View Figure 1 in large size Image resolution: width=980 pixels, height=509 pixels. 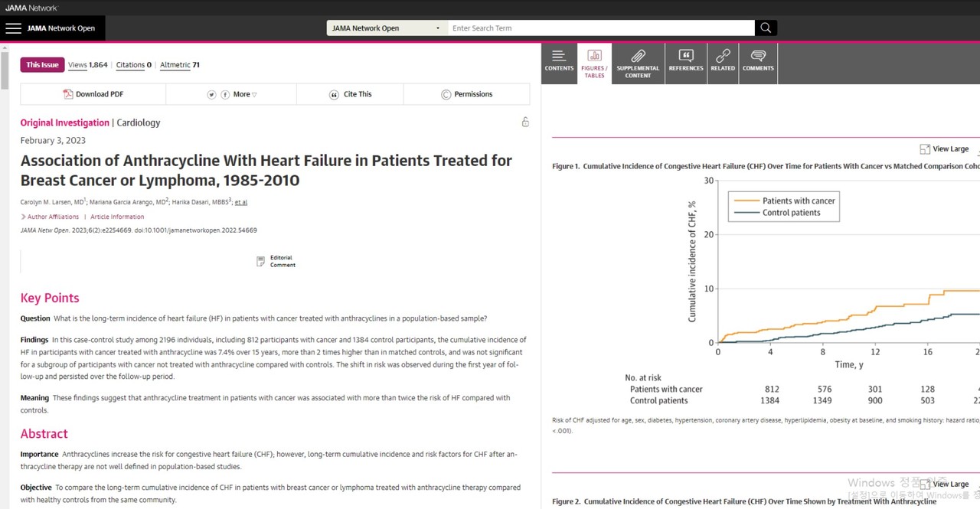[945, 149]
